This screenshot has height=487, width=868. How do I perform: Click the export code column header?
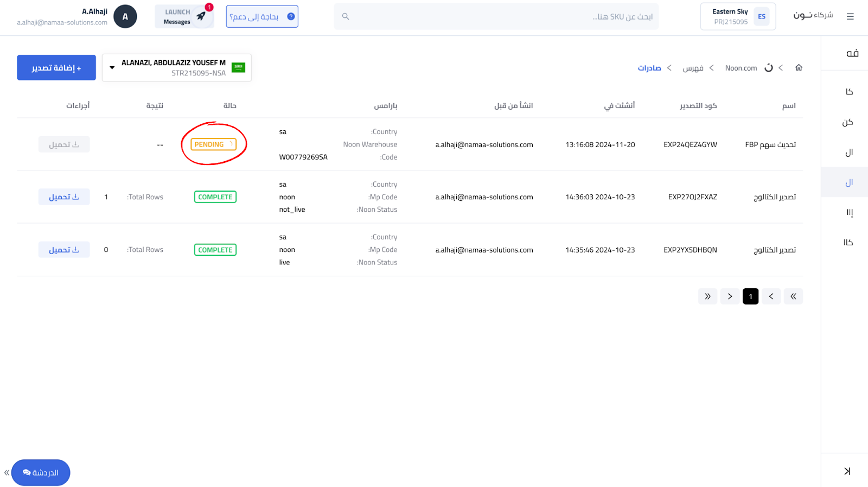tap(698, 106)
